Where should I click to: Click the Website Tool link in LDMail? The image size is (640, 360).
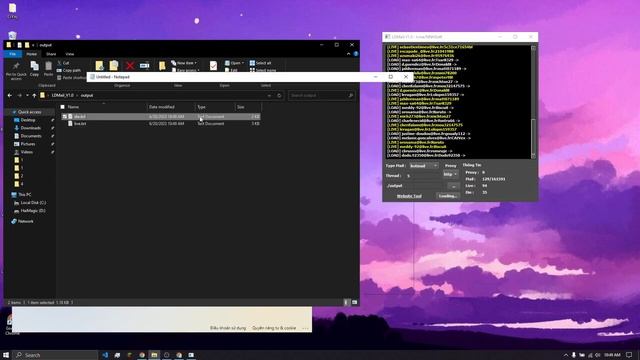pyautogui.click(x=409, y=196)
